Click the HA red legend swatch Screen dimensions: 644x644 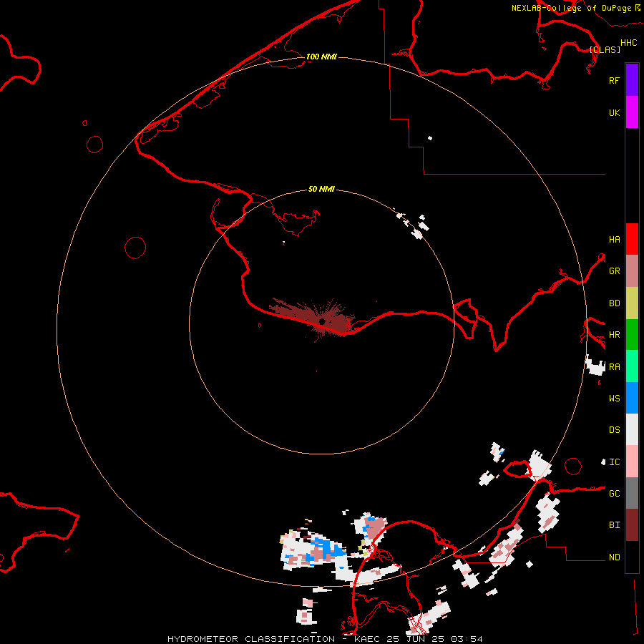632,239
